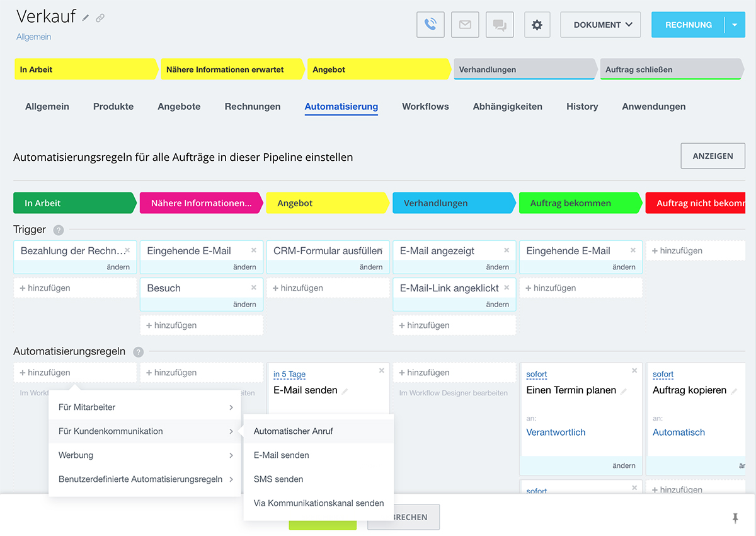Switch to the Allgemein tab
Image resolution: width=756 pixels, height=536 pixels.
[47, 107]
